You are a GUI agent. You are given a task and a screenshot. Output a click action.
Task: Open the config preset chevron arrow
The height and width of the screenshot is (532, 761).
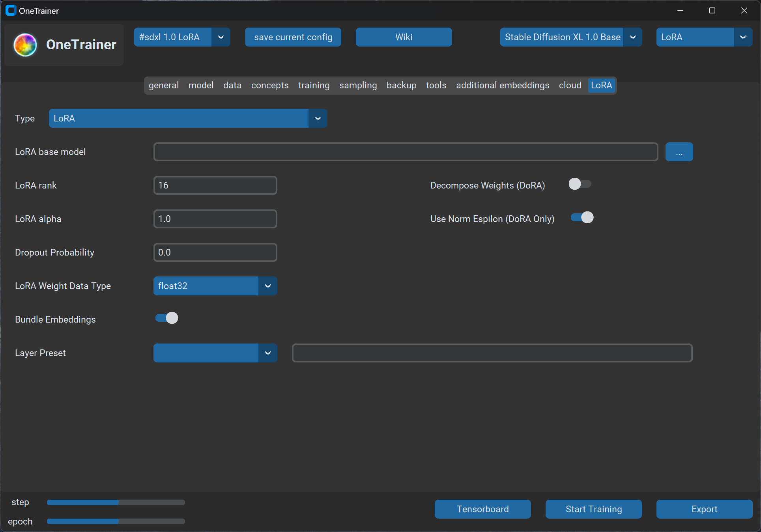point(221,37)
